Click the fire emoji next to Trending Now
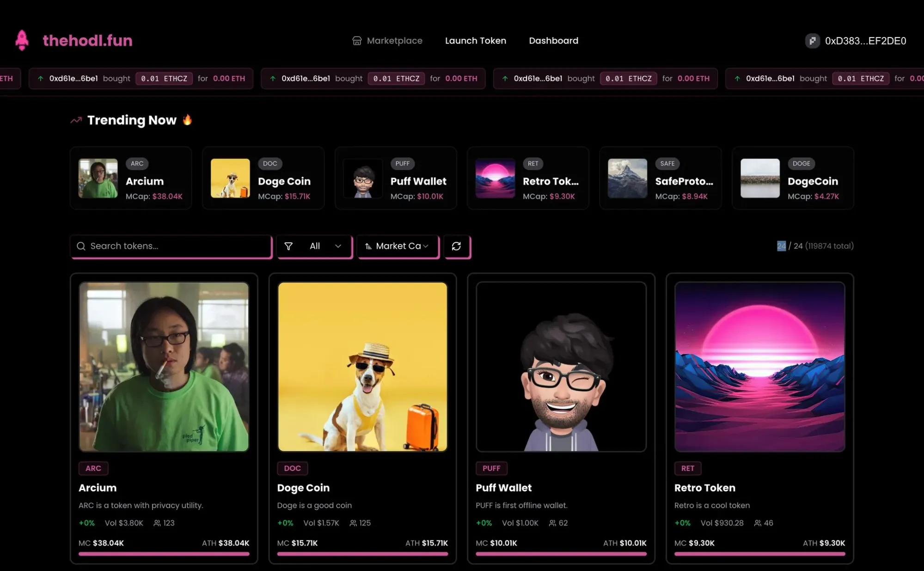 187,120
